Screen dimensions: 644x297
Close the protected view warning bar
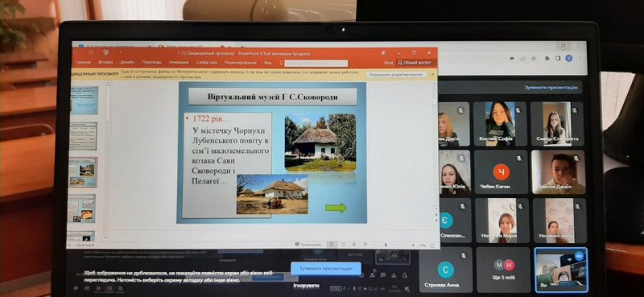click(x=431, y=74)
